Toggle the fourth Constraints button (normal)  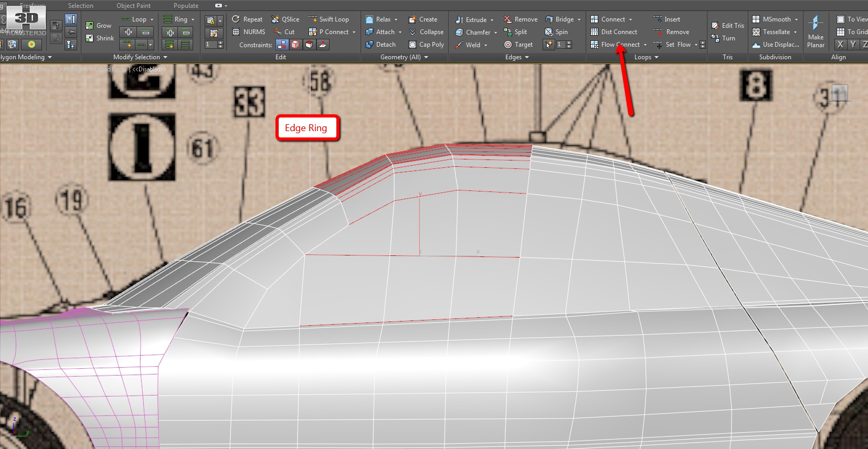[x=323, y=45]
